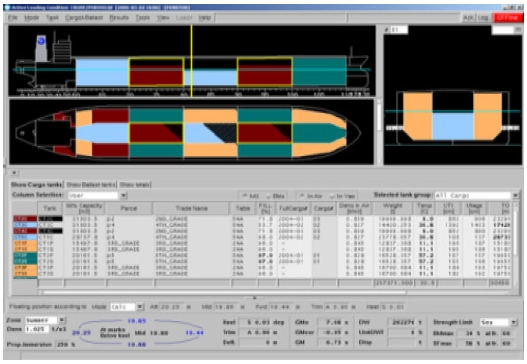This screenshot has width=527, height=364.
Task: Click the 3RD_GRADE parcel cell in CT1P row
Action: click(x=129, y=243)
